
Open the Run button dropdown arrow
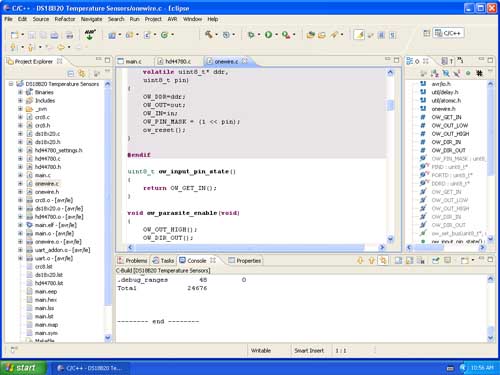[x=276, y=35]
